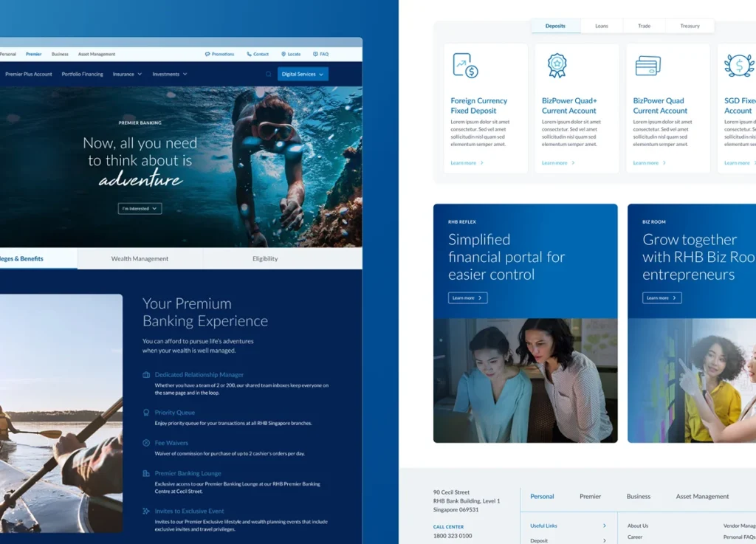Click the Dedicated Relationship Manager briefcase icon
The width and height of the screenshot is (756, 544).
click(146, 375)
